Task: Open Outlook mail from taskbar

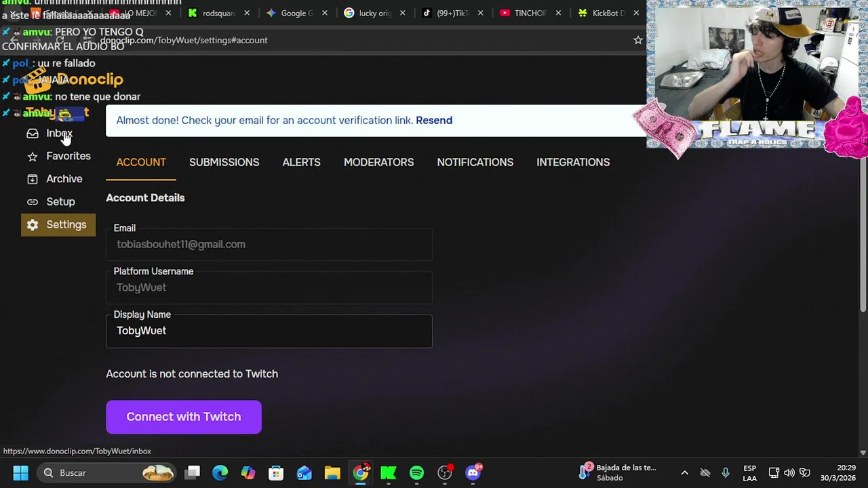Action: point(304,472)
